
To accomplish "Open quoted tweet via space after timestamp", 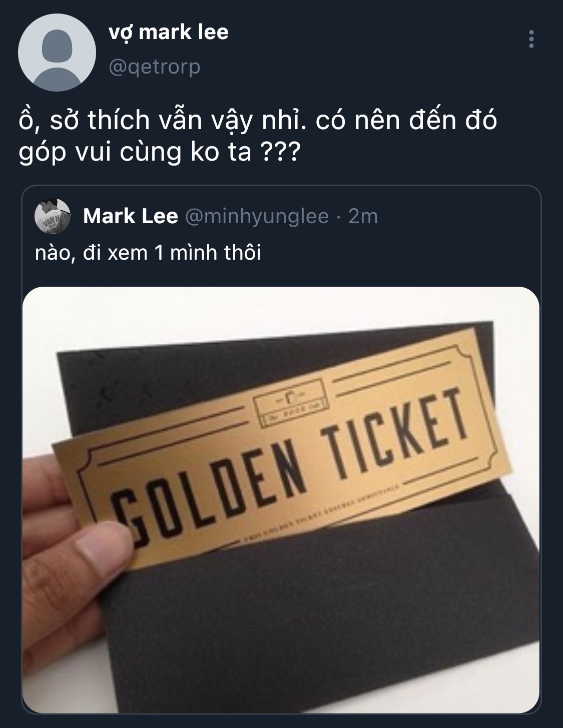I will pyautogui.click(x=455, y=216).
